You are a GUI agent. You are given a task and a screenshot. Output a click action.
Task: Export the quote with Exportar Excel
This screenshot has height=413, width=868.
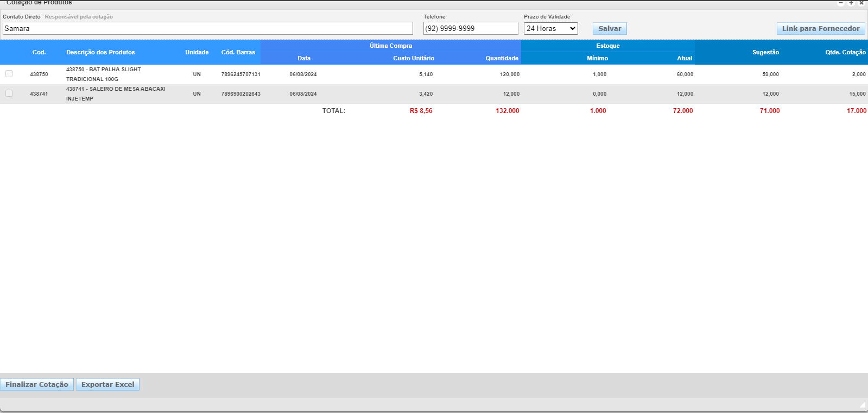click(107, 384)
